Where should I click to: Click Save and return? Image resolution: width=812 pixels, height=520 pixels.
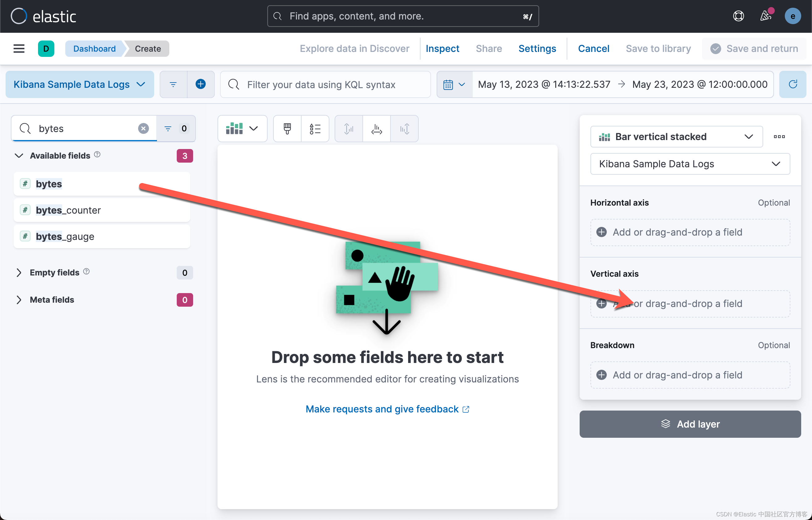[754, 49]
